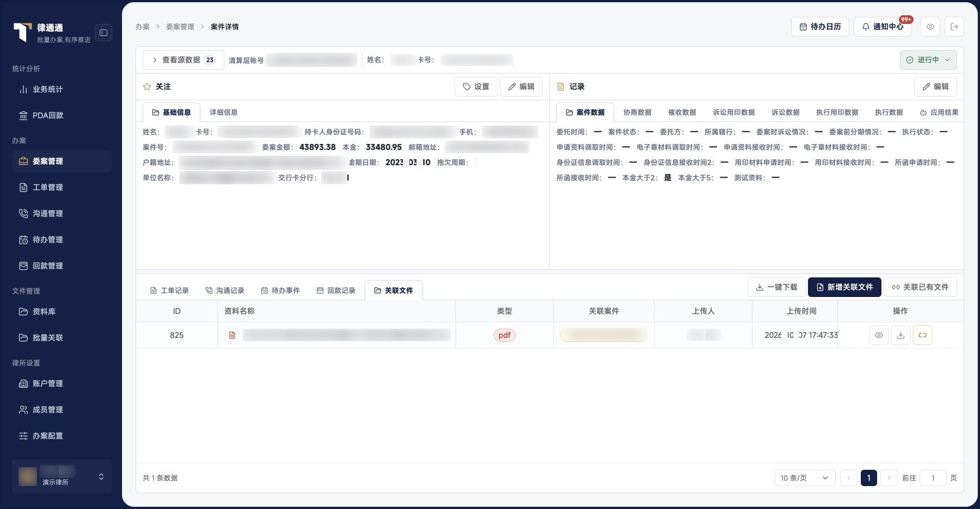Download file 825 using the download icon
Viewport: 980px width, 509px height.
click(901, 335)
